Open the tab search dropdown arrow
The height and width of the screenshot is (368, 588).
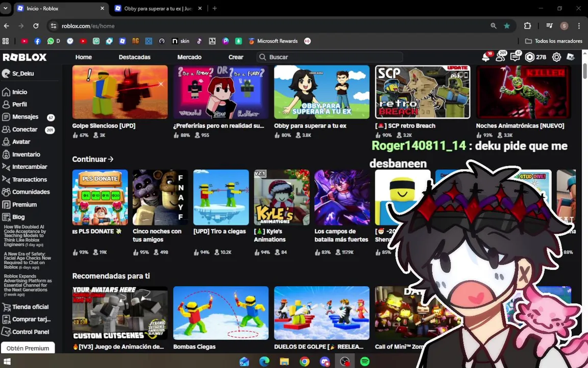[5, 8]
